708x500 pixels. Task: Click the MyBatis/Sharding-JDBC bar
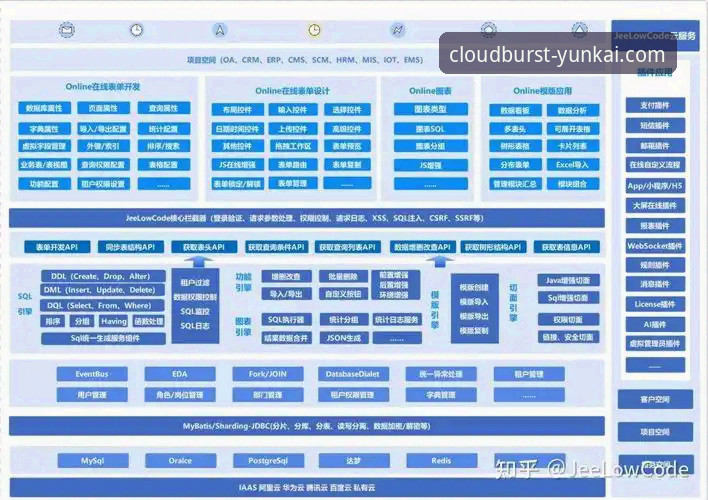(307, 426)
